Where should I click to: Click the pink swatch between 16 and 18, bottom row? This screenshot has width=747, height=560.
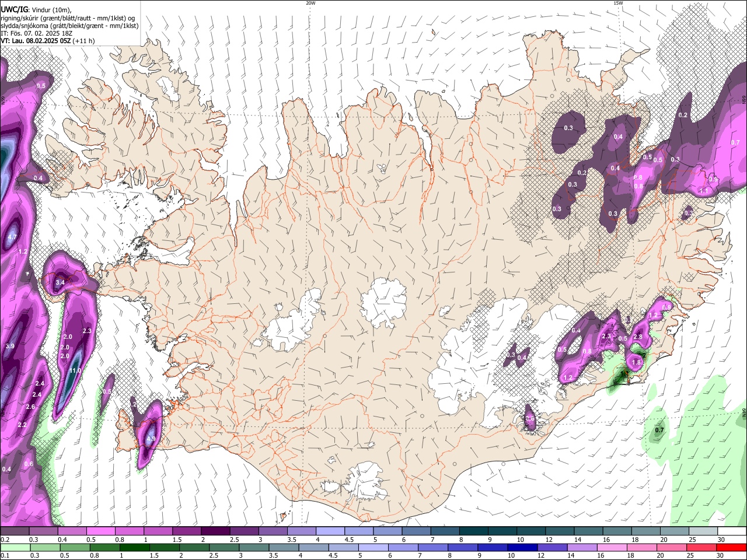coord(613,548)
